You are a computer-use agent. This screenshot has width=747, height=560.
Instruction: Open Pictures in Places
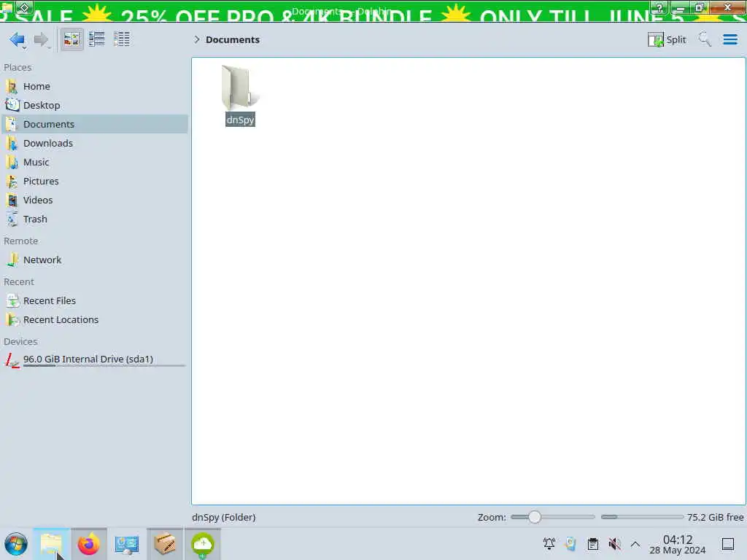coord(94,182)
